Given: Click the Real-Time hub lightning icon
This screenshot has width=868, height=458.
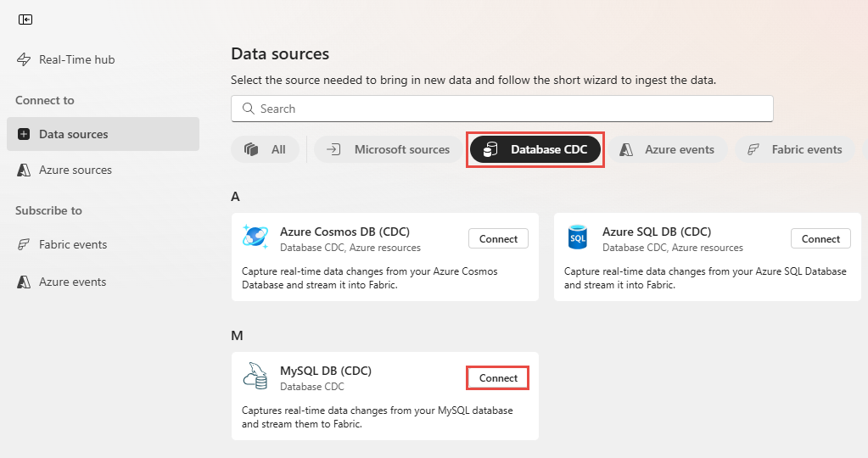Looking at the screenshot, I should [x=24, y=59].
